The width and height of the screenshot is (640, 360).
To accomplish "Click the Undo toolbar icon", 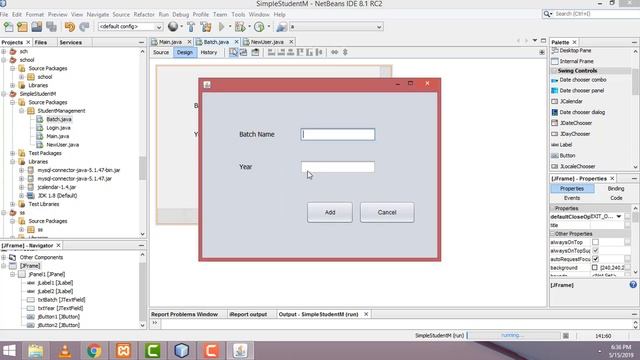I will click(70, 27).
